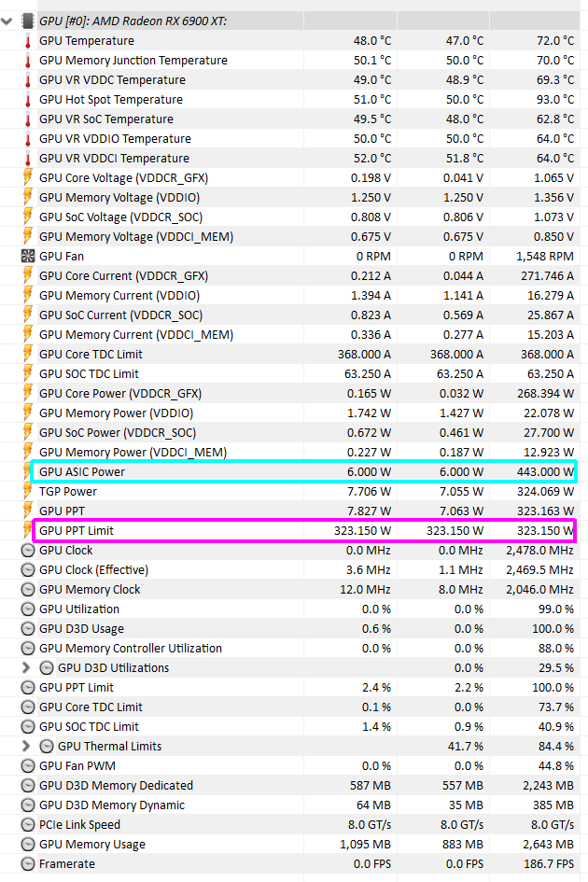Click the bolt icon for GPU Core Voltage
Screen dimensions: 588x882
28,177
